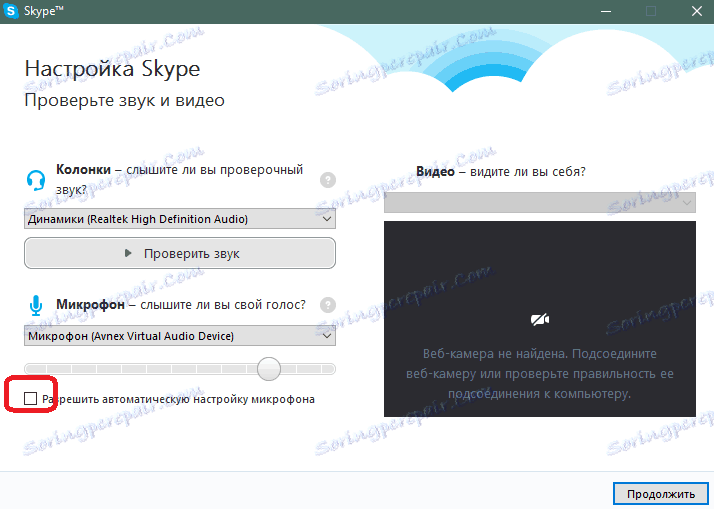Screen dimensions: 714x509
Task: Click the crossed-out camera icon in video preview
Action: pos(540,320)
